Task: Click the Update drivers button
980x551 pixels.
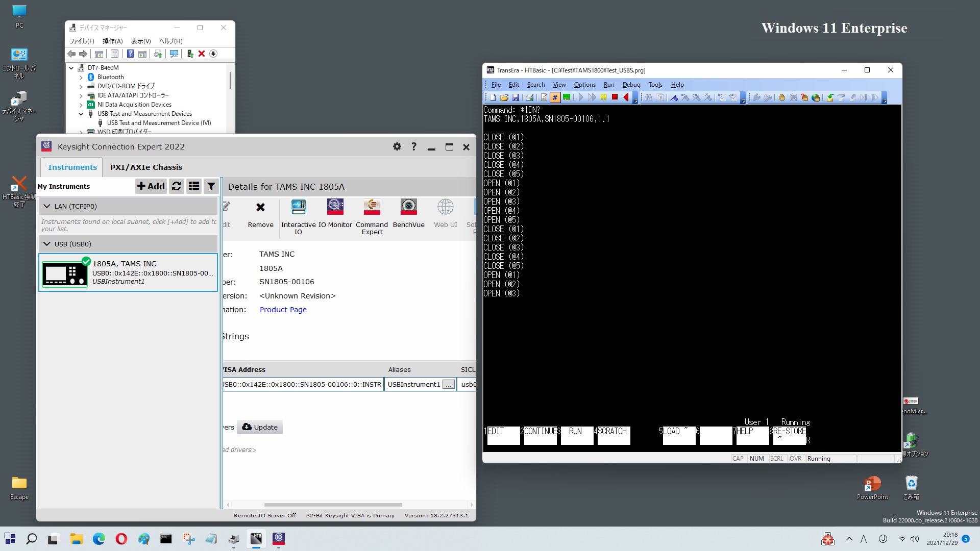Action: point(260,427)
